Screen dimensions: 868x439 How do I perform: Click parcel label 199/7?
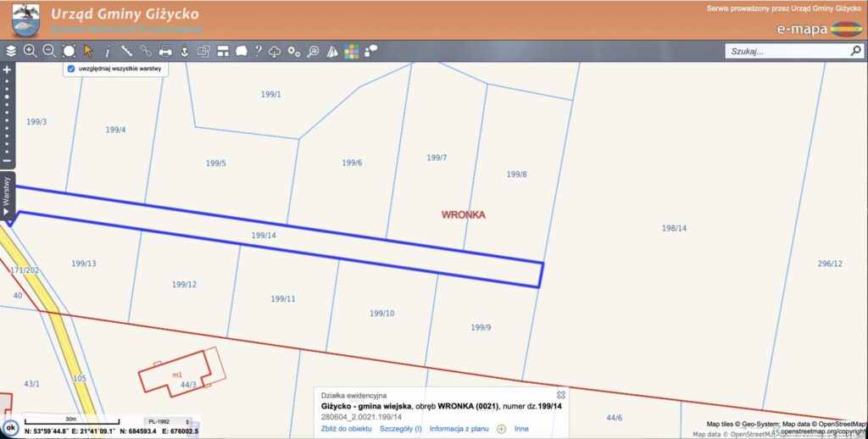437,158
